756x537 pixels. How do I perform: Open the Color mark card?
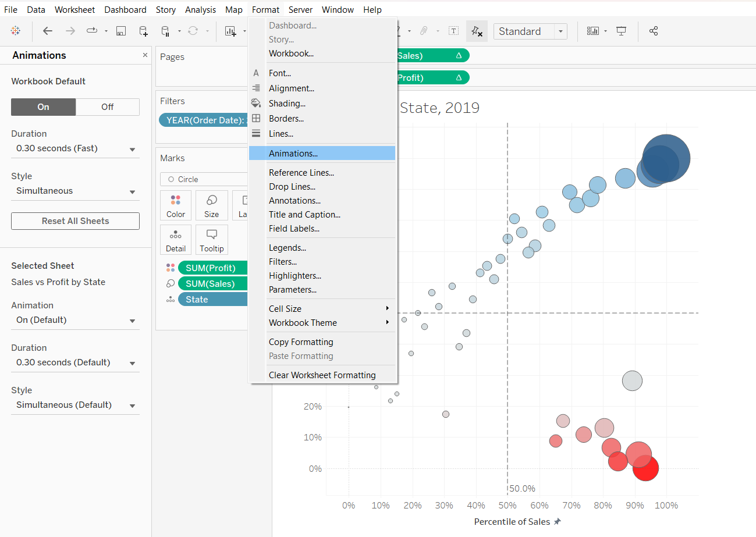(175, 205)
